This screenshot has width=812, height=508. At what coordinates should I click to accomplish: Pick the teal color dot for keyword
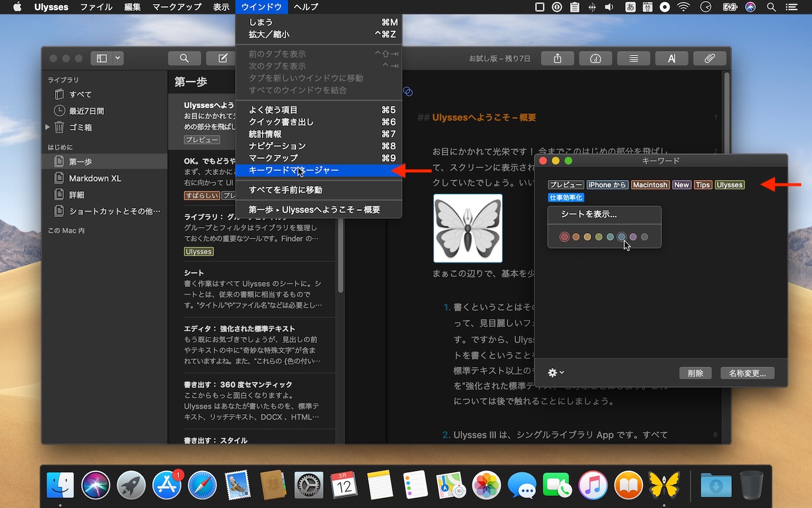click(x=610, y=237)
